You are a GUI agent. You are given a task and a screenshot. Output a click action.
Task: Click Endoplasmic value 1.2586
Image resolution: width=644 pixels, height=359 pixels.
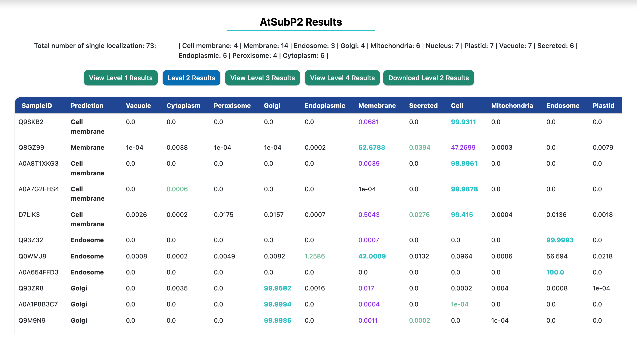(x=314, y=256)
